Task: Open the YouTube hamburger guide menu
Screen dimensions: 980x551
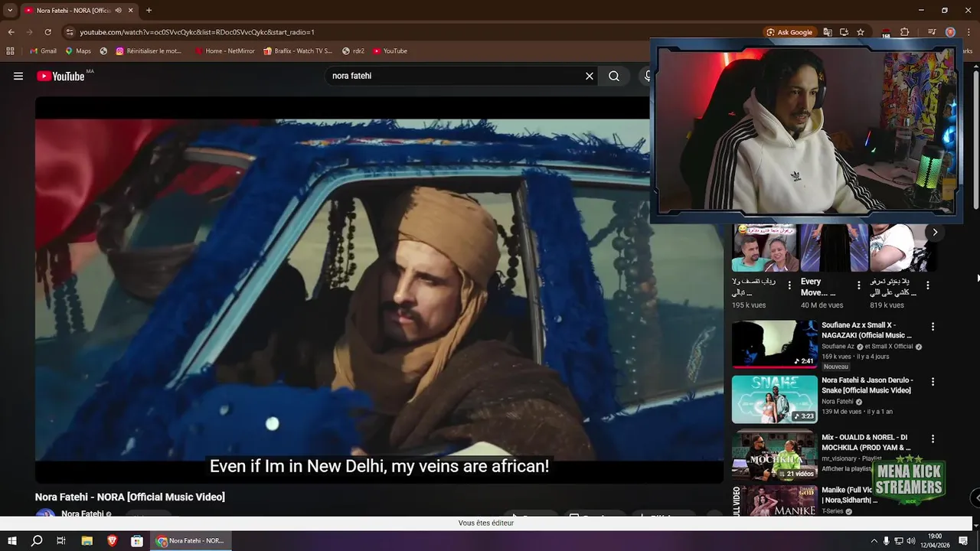Action: pos(18,76)
